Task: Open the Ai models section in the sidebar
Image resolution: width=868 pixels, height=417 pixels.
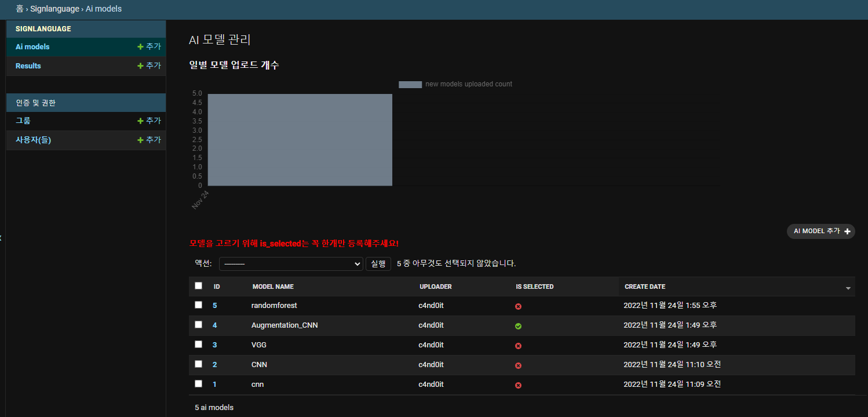Action: click(32, 47)
